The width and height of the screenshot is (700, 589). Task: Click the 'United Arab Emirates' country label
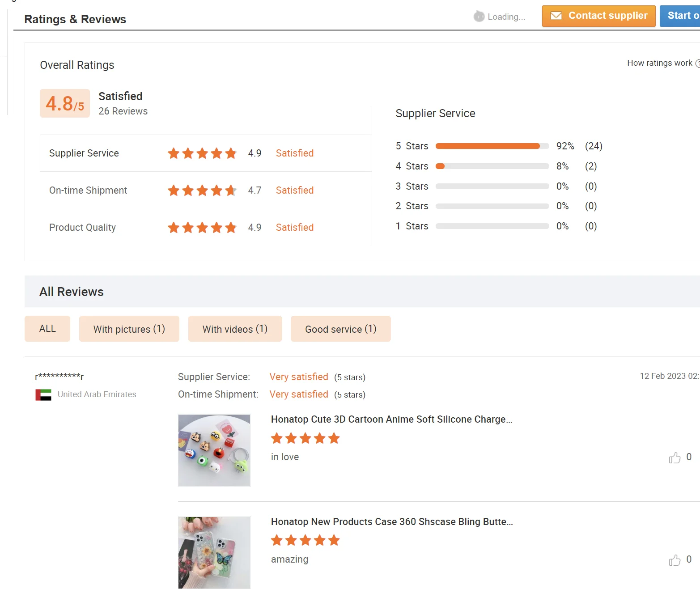97,394
